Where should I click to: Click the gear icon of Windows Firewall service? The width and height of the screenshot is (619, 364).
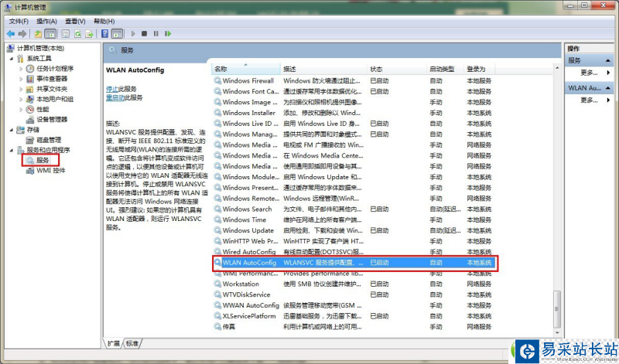point(217,81)
